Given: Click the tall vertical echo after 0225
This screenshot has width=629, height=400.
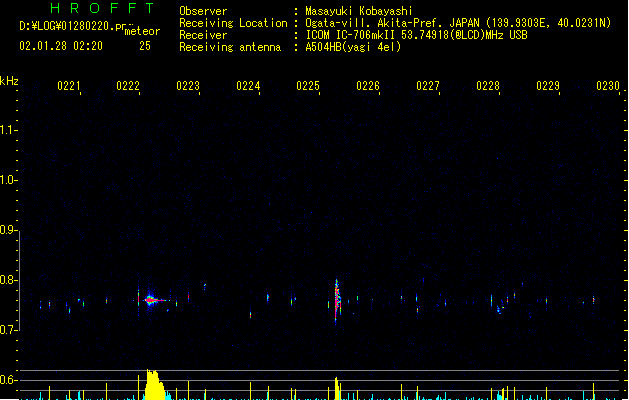Looking at the screenshot, I should point(337,301).
